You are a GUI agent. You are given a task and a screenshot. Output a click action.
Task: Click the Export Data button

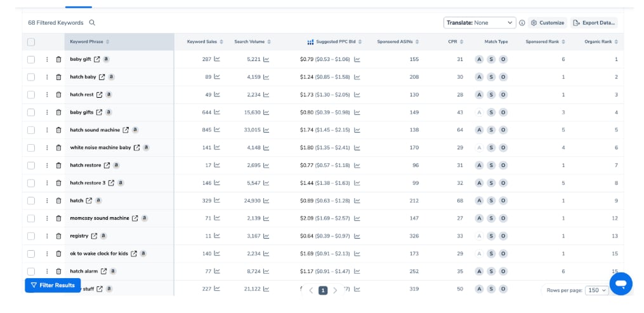[594, 23]
